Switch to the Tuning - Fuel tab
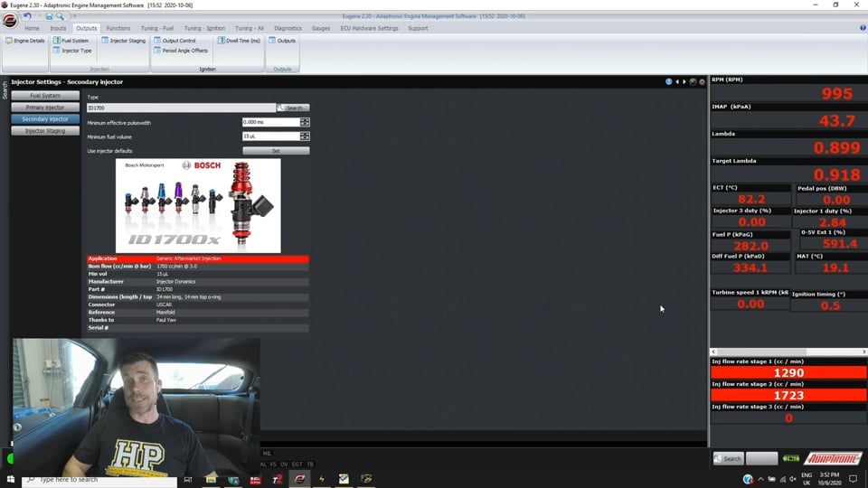Image resolution: width=868 pixels, height=488 pixels. pos(156,28)
